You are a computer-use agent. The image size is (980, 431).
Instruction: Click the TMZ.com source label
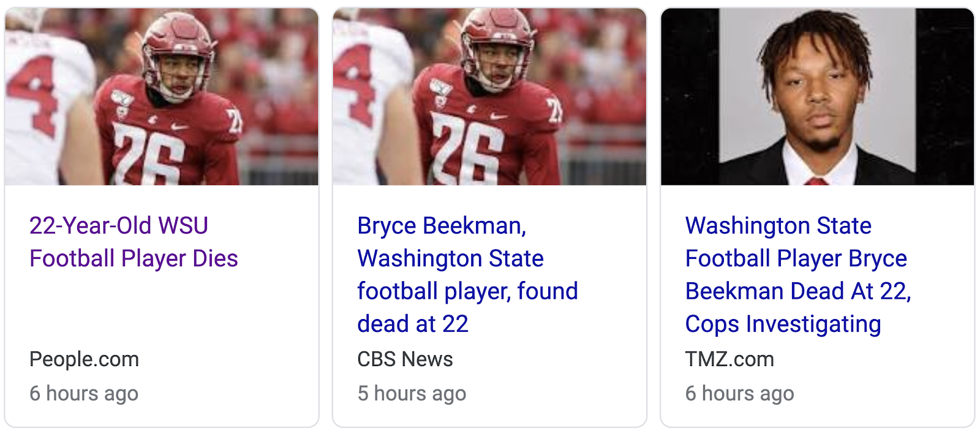click(729, 359)
